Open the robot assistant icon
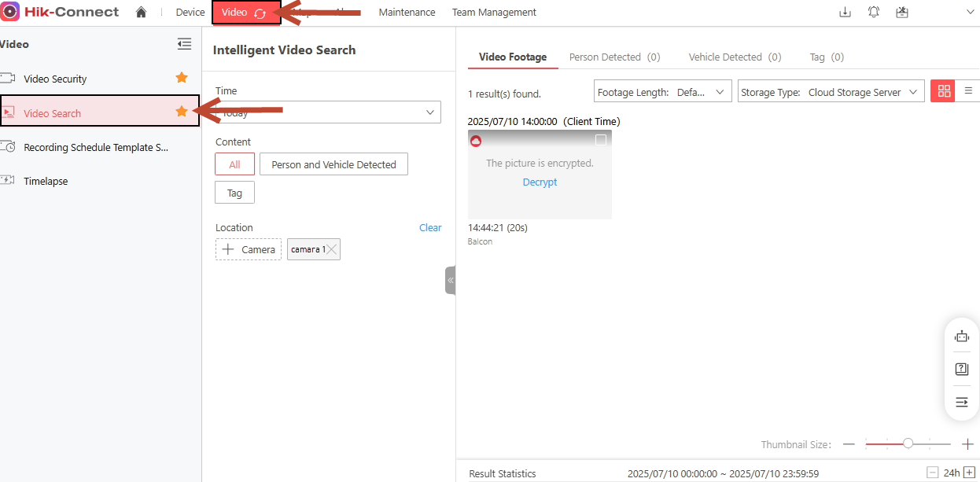This screenshot has height=482, width=980. tap(961, 337)
